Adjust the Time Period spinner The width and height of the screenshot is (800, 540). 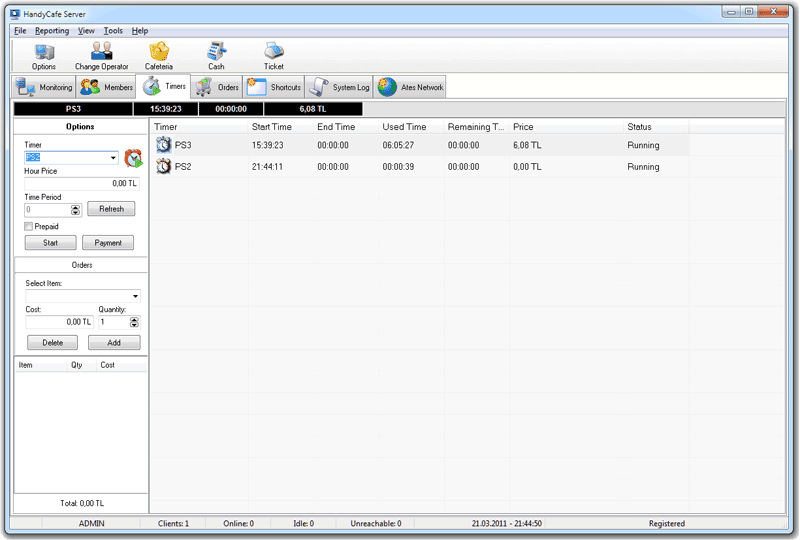tap(76, 210)
